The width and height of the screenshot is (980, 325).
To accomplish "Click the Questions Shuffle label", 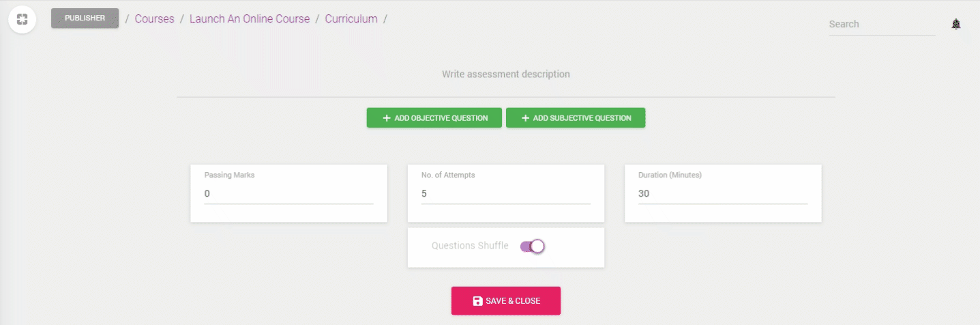I will coord(470,246).
